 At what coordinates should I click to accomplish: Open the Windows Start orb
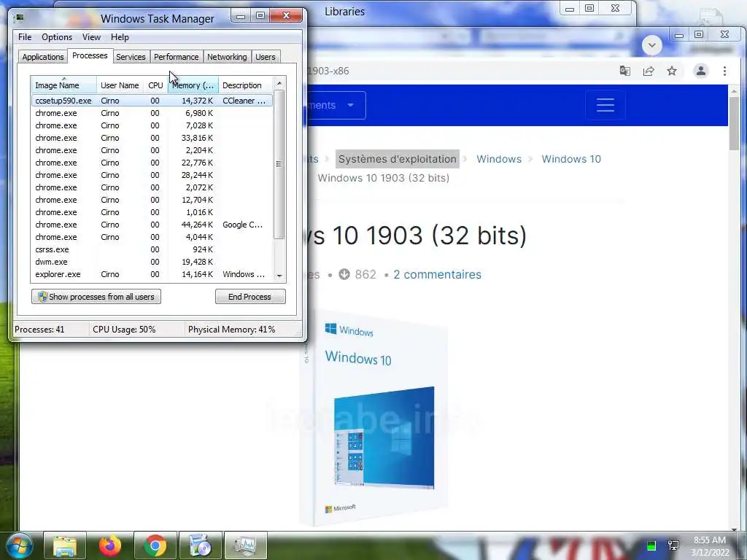coord(20,546)
